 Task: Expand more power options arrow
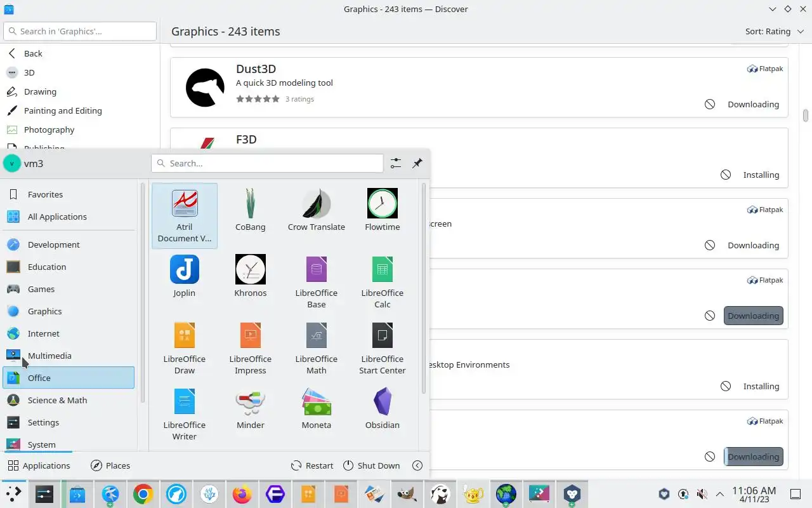pyautogui.click(x=417, y=465)
